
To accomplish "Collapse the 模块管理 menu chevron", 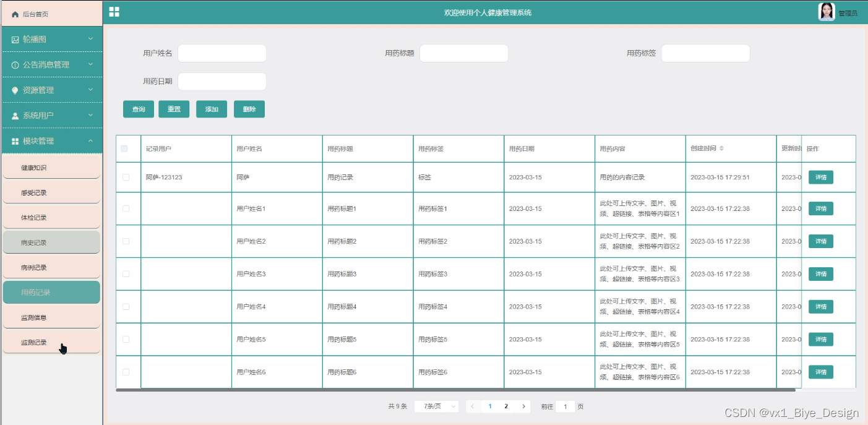I will click(x=90, y=140).
